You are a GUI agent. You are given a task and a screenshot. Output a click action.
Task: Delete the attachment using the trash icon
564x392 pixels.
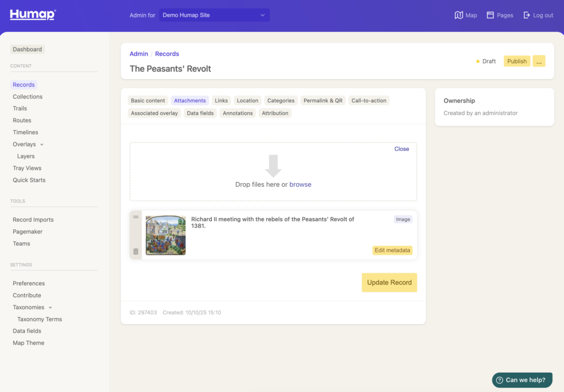point(135,251)
